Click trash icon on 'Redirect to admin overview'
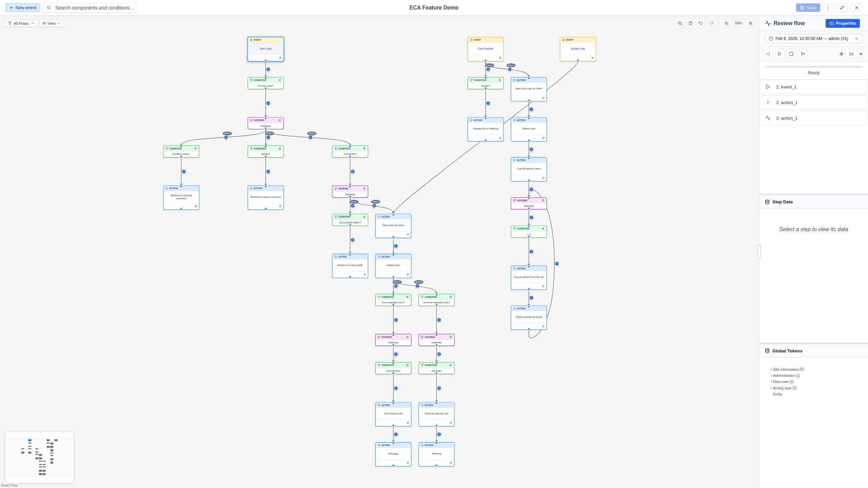The image size is (868, 488). tap(280, 206)
